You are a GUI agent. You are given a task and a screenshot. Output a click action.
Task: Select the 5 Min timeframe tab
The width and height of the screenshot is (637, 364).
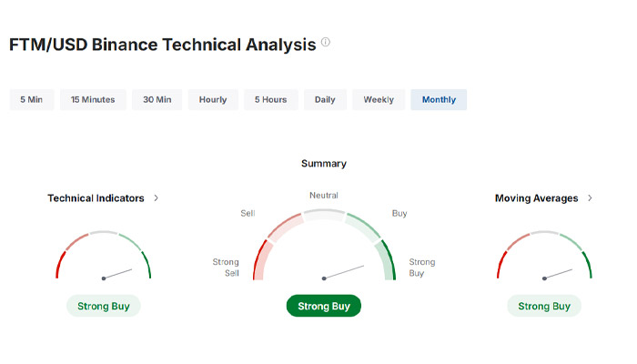pos(32,99)
